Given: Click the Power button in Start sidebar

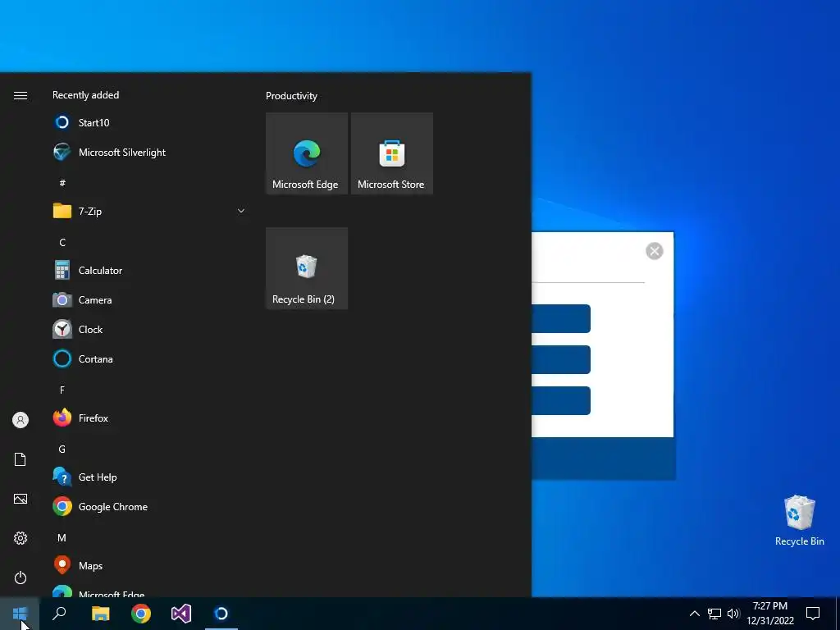Looking at the screenshot, I should [x=21, y=577].
